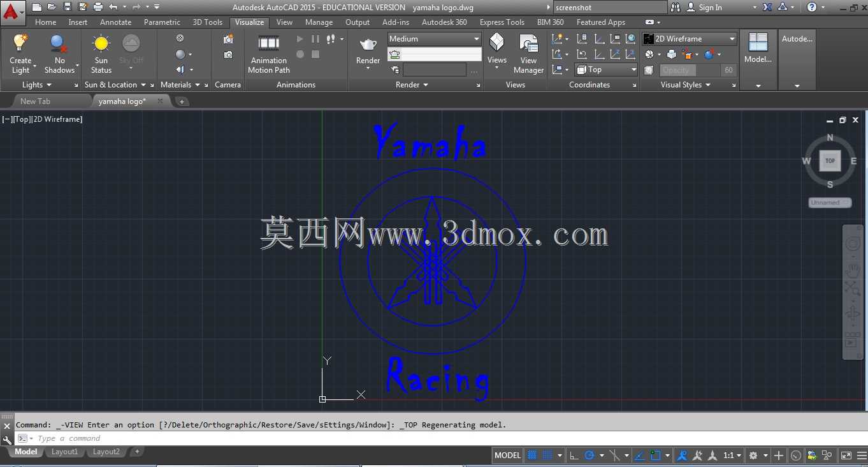Expand the Materials panel title

pyautogui.click(x=180, y=85)
